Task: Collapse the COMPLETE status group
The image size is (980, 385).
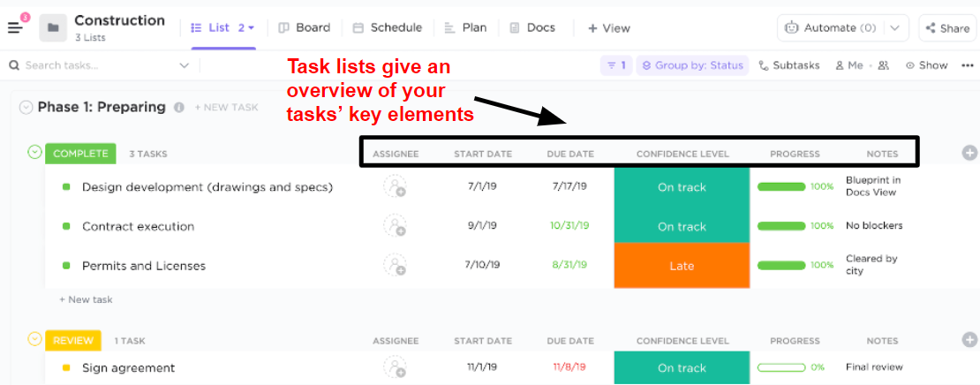Action: [35, 152]
